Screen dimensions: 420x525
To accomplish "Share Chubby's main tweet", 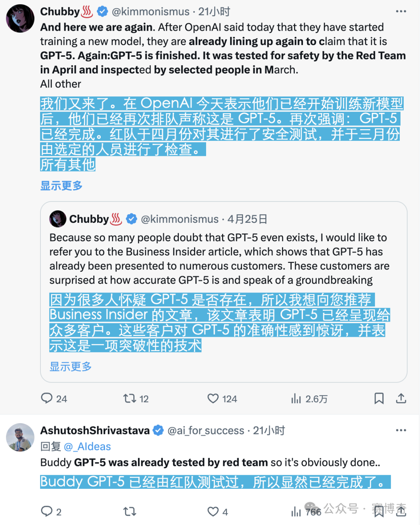I will [401, 398].
